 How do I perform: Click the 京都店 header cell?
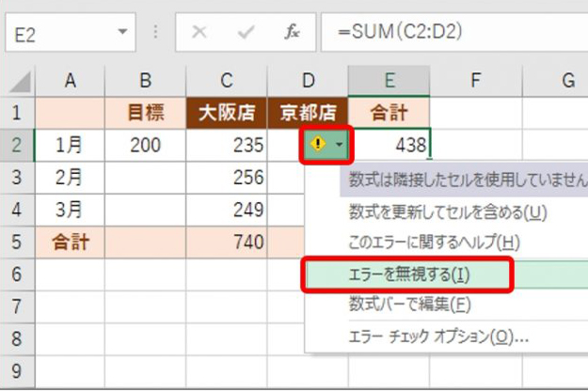tap(308, 113)
